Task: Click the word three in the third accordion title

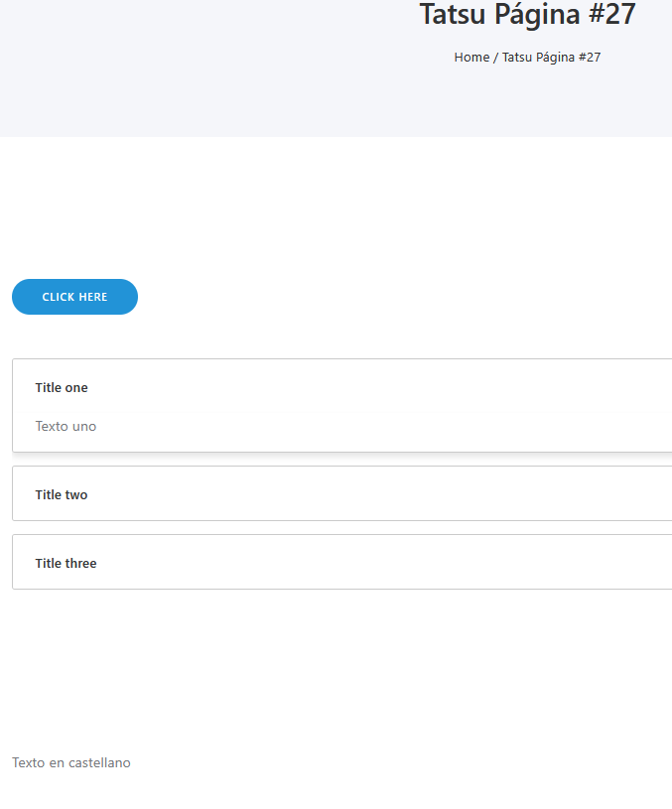Action: click(80, 564)
